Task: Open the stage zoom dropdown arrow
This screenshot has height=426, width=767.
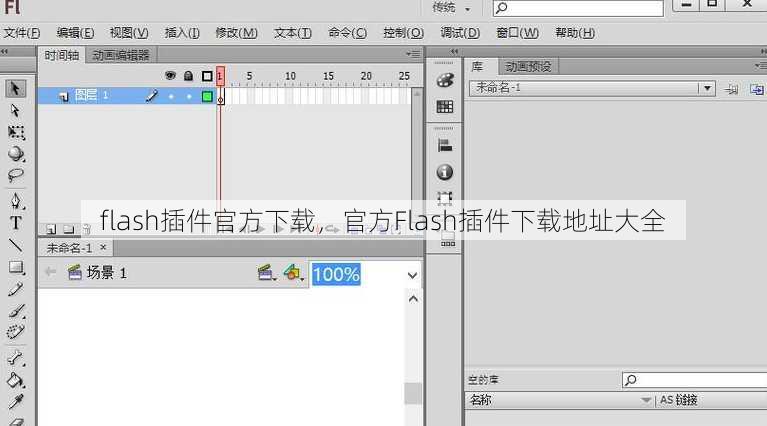Action: 412,275
